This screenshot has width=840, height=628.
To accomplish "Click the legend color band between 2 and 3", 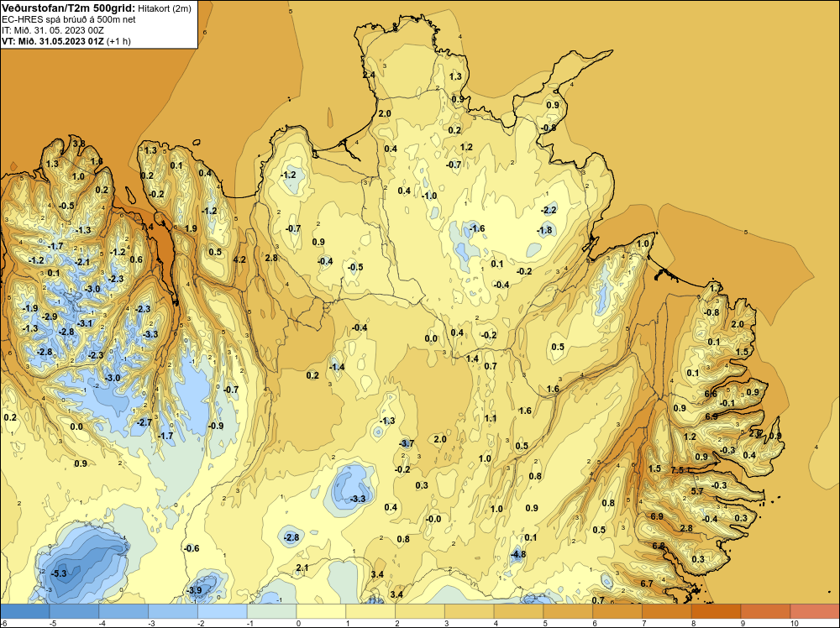I will [x=420, y=611].
